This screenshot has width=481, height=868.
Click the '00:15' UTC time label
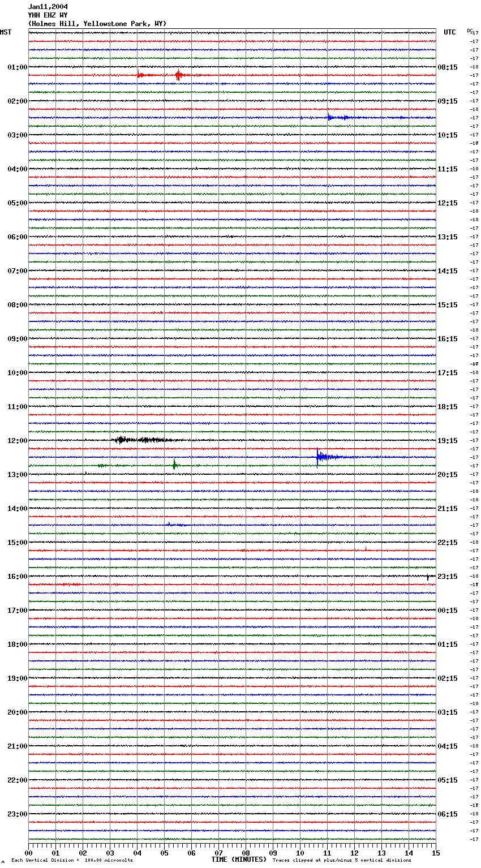coord(448,611)
